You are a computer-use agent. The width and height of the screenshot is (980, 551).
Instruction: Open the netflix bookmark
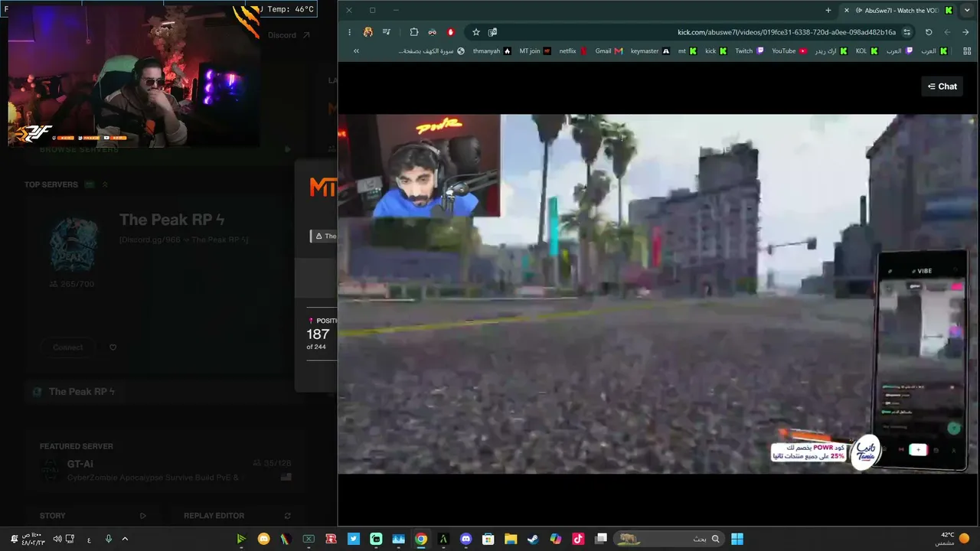coord(573,51)
